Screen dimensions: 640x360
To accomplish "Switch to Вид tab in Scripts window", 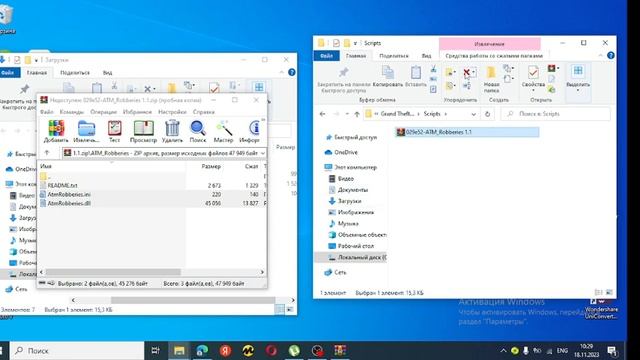I will 426,56.
